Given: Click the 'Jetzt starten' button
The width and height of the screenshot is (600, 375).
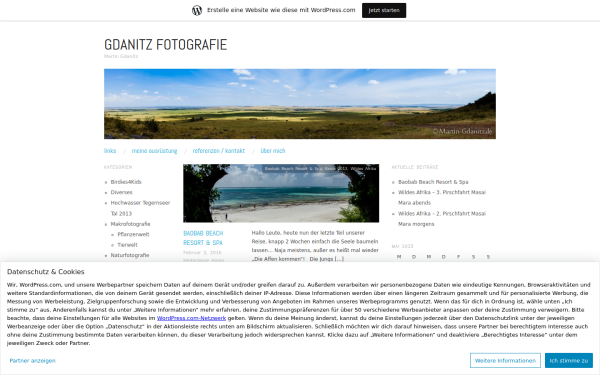Looking at the screenshot, I should 384,10.
